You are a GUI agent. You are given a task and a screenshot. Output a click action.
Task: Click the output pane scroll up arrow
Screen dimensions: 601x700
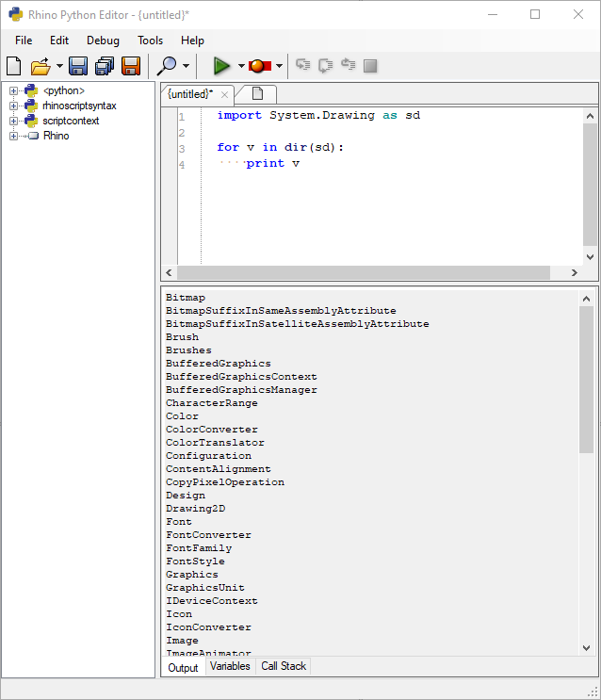(586, 299)
